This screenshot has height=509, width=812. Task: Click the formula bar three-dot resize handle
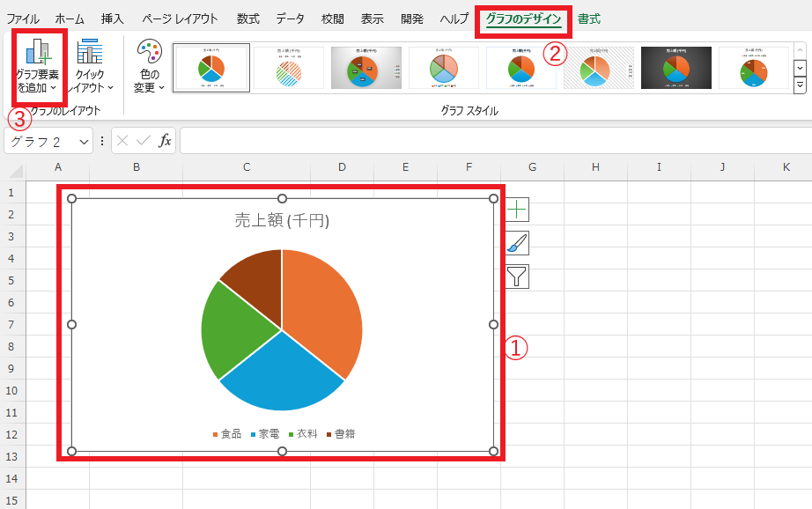[102, 141]
